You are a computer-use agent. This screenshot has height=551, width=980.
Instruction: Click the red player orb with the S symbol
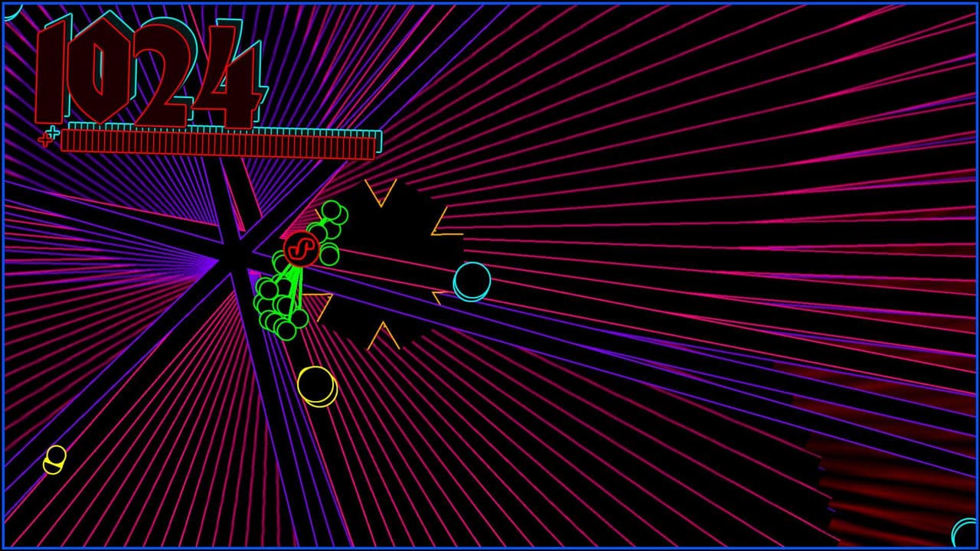pos(302,249)
